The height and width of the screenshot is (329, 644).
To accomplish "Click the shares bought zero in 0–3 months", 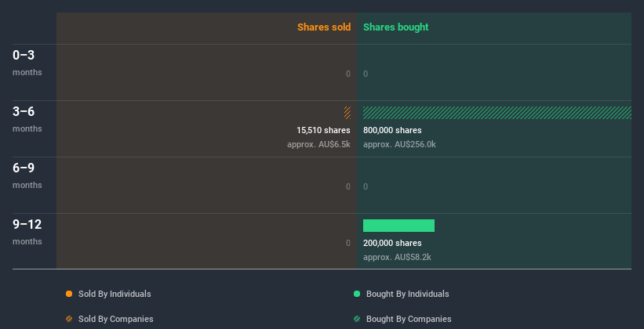I will (x=366, y=74).
